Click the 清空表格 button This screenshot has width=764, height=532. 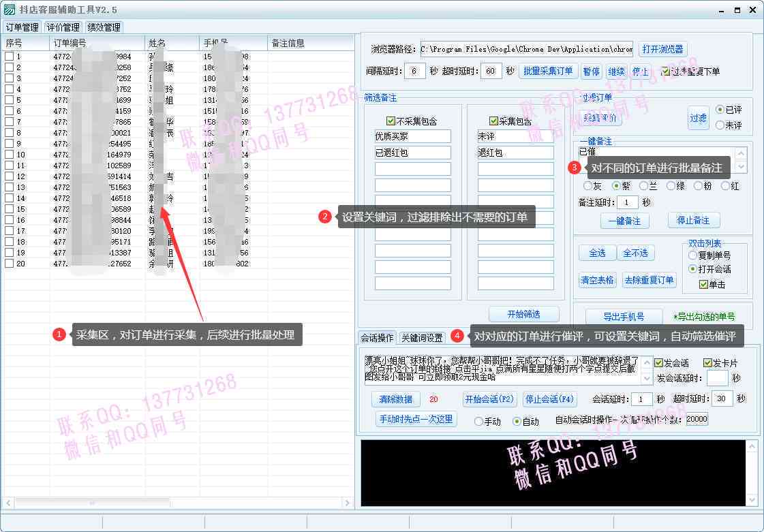coord(597,280)
